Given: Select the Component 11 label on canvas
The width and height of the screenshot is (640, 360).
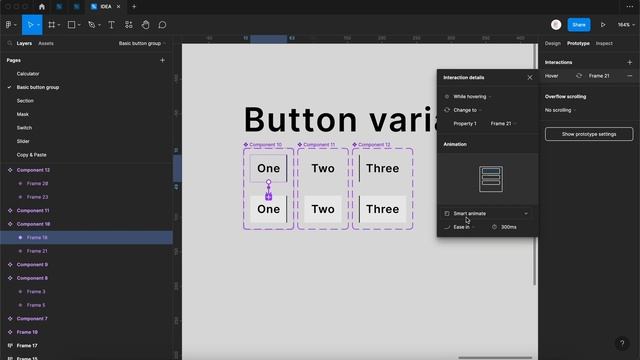Looking at the screenshot, I should [319, 144].
